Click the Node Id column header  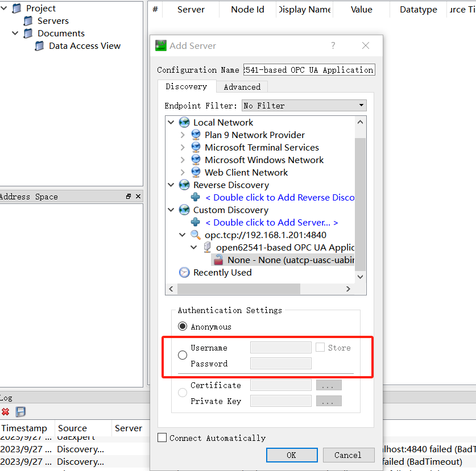tap(247, 10)
